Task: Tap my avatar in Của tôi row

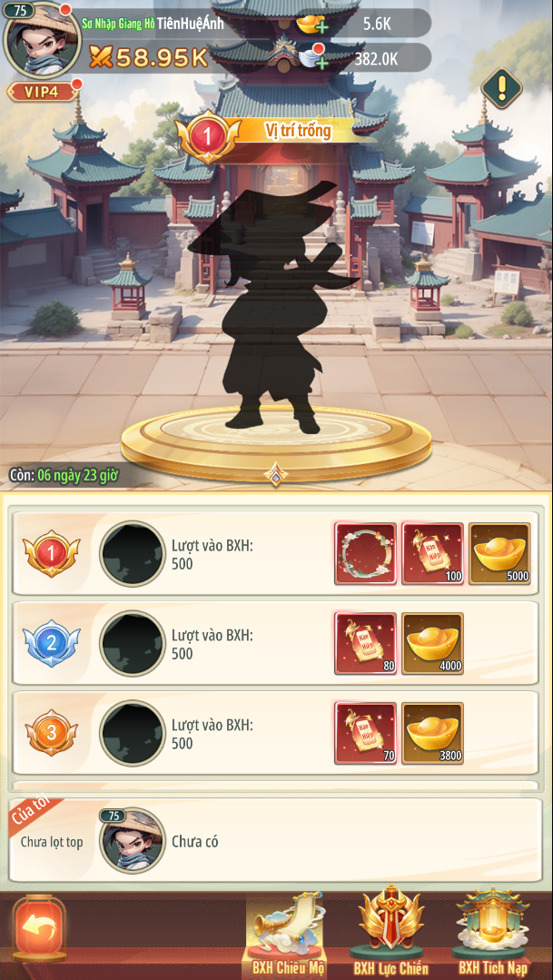Action: [x=132, y=841]
